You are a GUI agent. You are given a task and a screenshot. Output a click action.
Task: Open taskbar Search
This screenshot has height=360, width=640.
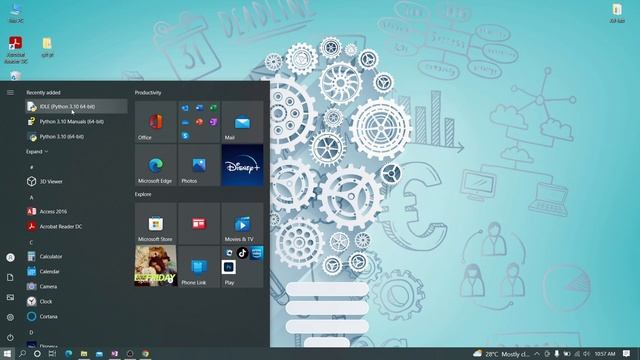coord(22,353)
